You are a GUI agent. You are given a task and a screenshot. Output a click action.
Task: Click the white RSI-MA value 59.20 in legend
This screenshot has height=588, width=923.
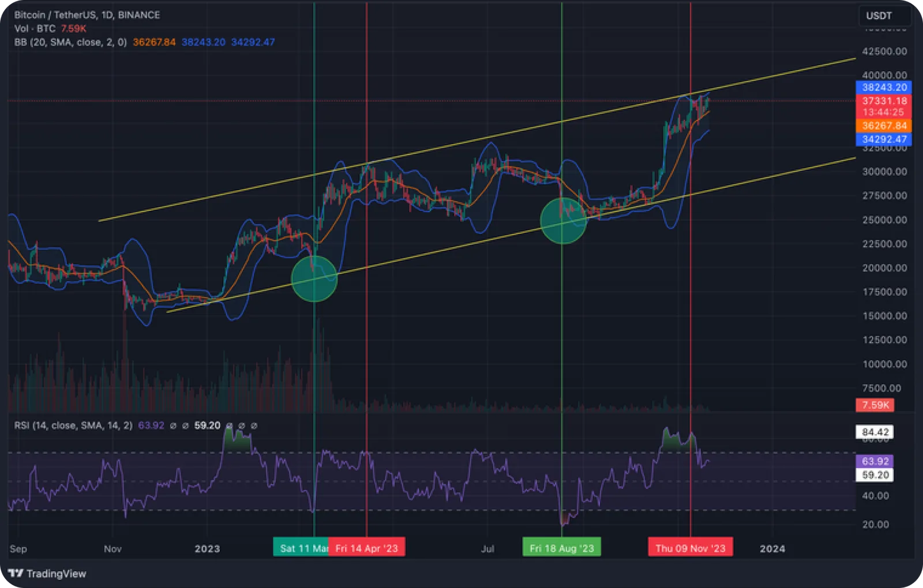(x=207, y=425)
